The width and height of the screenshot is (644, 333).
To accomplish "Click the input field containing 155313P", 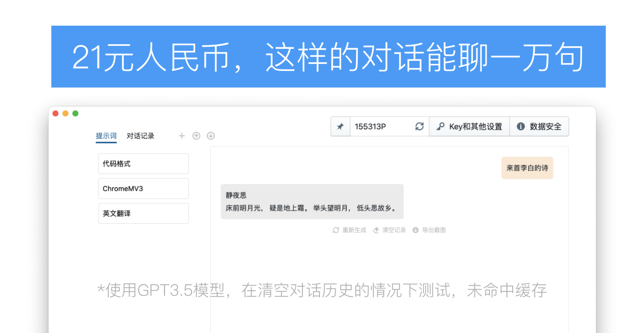I will [381, 127].
